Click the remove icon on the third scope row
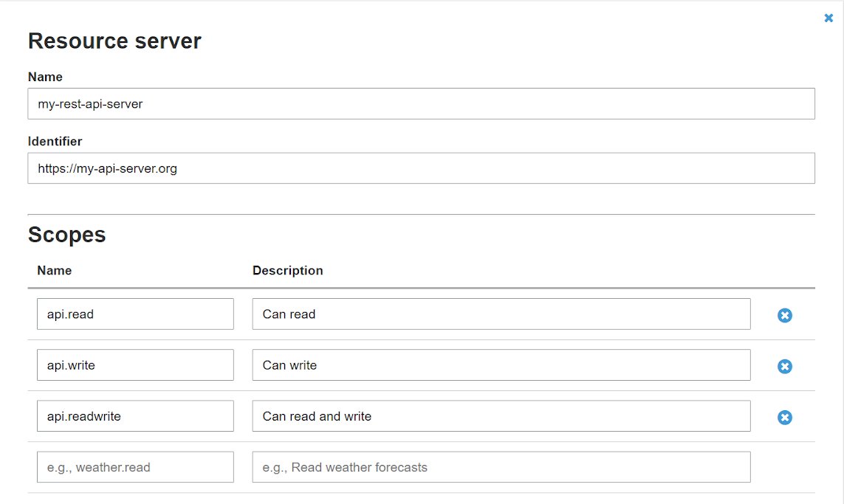 tap(784, 417)
